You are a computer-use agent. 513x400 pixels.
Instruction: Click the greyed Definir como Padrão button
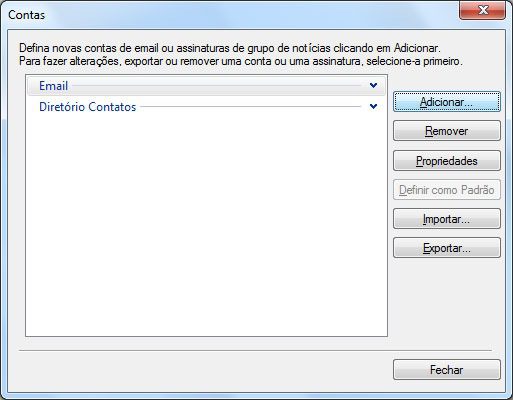click(x=447, y=190)
